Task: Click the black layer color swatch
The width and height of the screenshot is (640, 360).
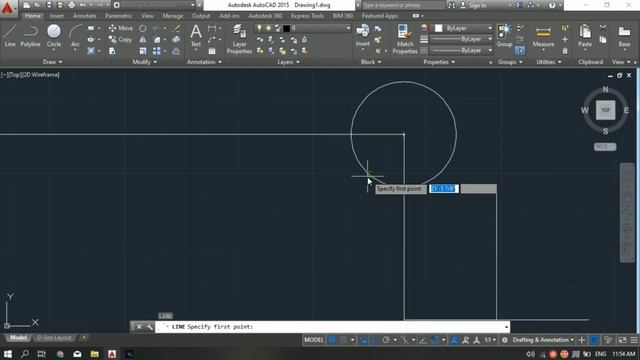Action: point(287,28)
